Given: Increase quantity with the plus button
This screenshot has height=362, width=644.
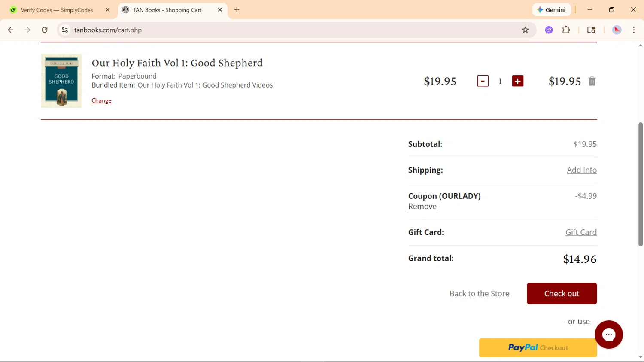Looking at the screenshot, I should [518, 81].
